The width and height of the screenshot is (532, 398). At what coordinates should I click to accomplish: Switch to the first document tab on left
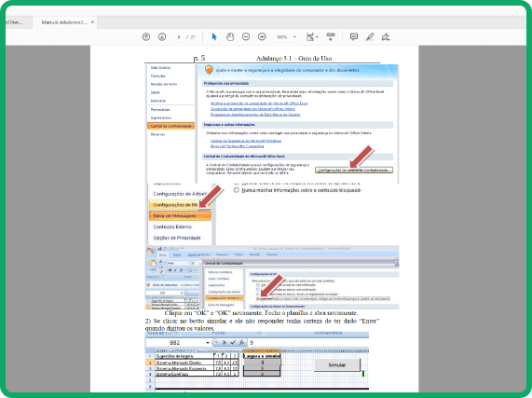pos(17,22)
